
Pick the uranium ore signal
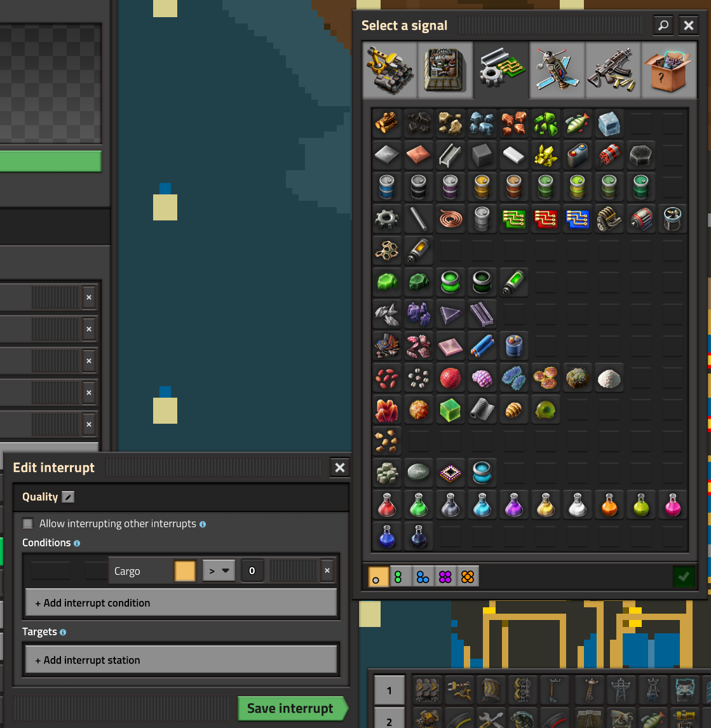(x=546, y=123)
